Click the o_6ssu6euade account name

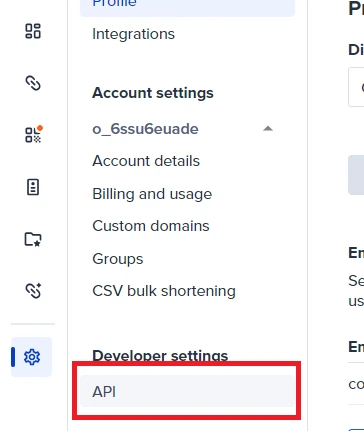(145, 129)
